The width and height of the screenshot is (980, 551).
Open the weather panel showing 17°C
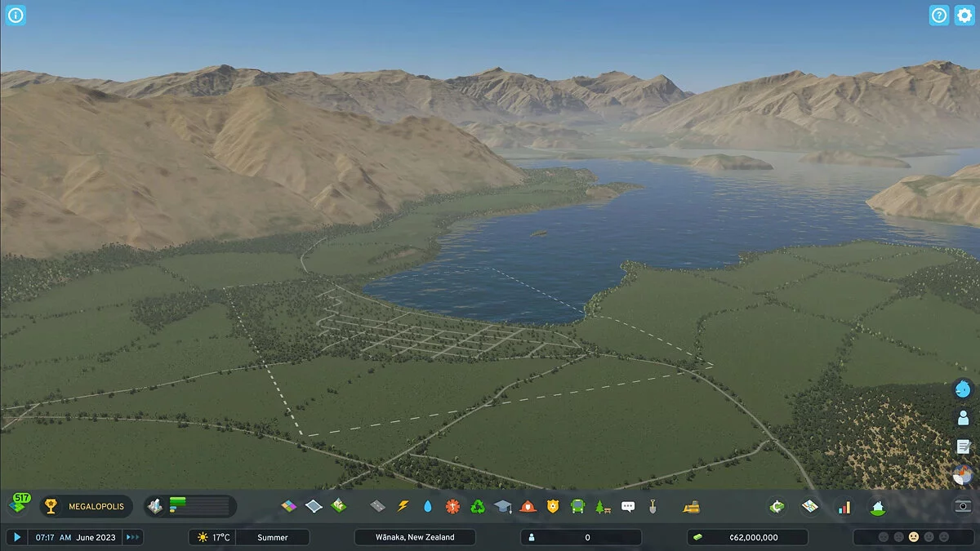click(x=211, y=537)
